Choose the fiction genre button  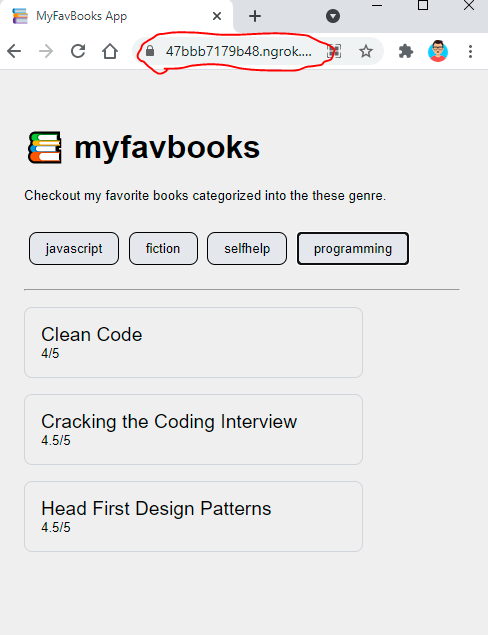click(x=163, y=249)
